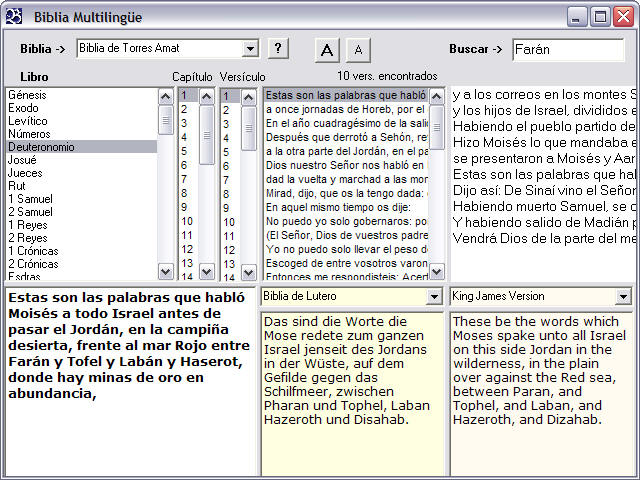Select verse 7 in Versículo list
The height and width of the screenshot is (480, 640).
231,180
